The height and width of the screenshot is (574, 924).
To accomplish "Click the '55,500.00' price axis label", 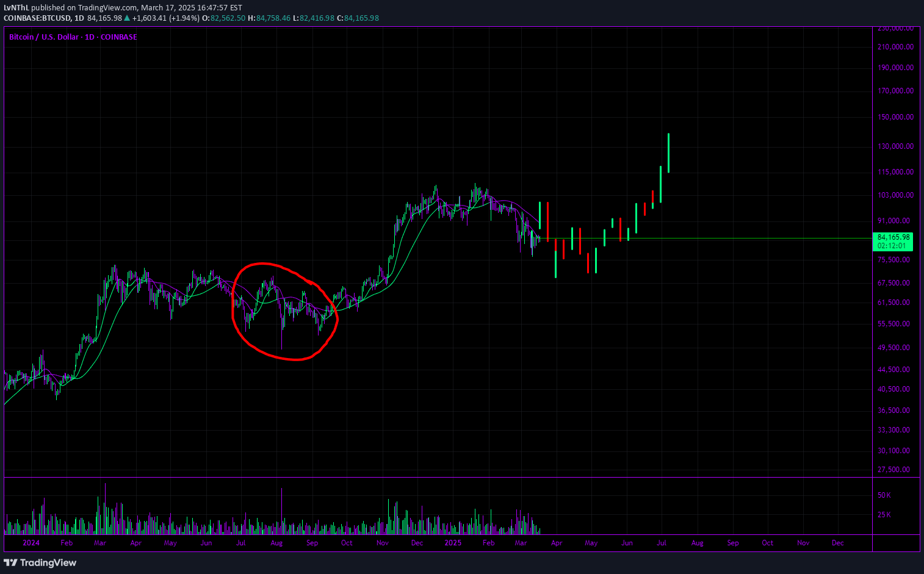I will point(893,324).
